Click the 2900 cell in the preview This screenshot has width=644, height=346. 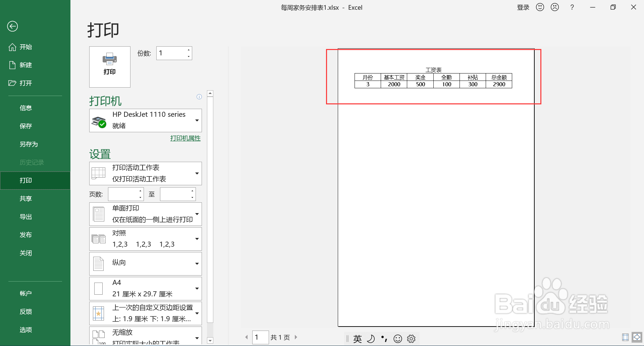coord(499,85)
